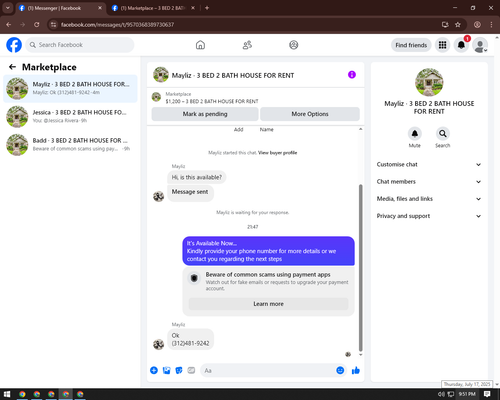
Task: Click the Facebook logo
Action: (14, 45)
